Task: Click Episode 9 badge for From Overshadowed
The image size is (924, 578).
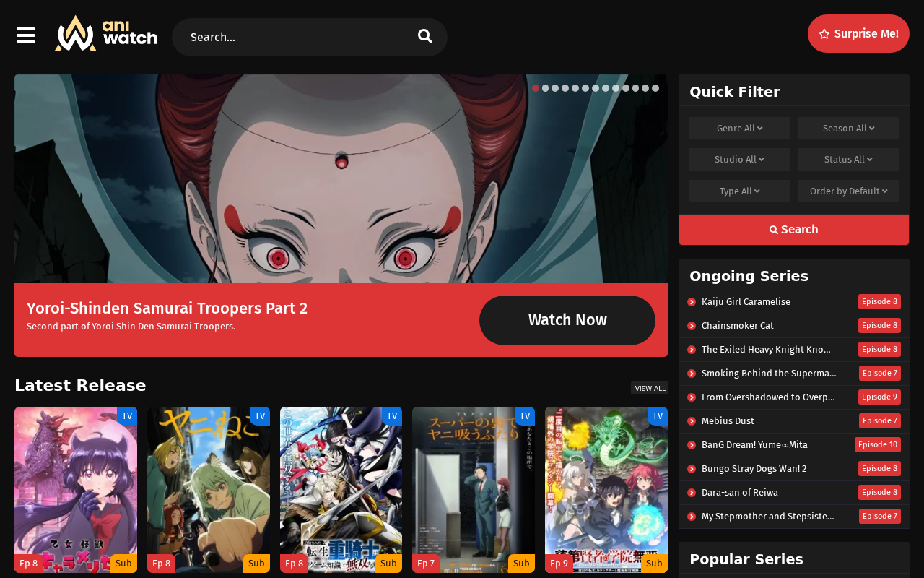Action: [879, 397]
